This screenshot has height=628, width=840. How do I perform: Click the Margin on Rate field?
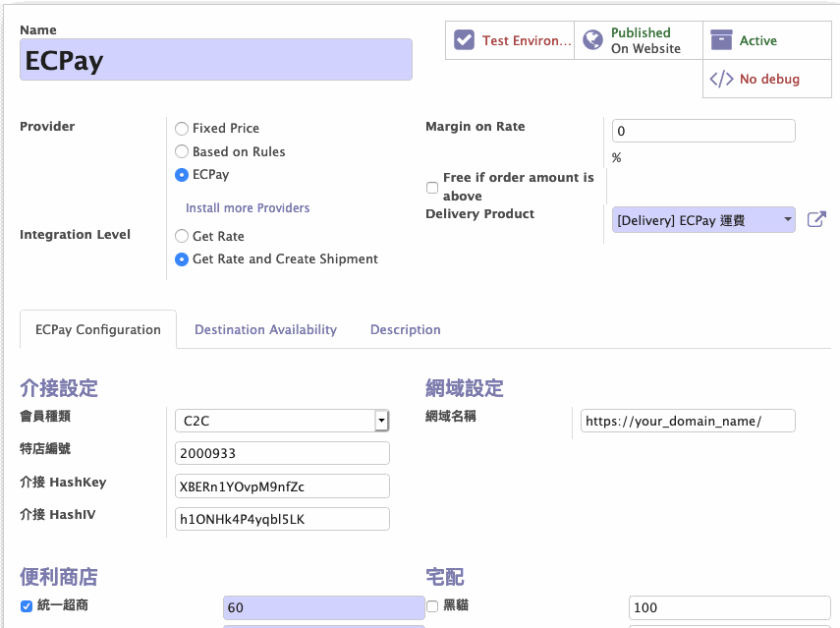coord(703,131)
